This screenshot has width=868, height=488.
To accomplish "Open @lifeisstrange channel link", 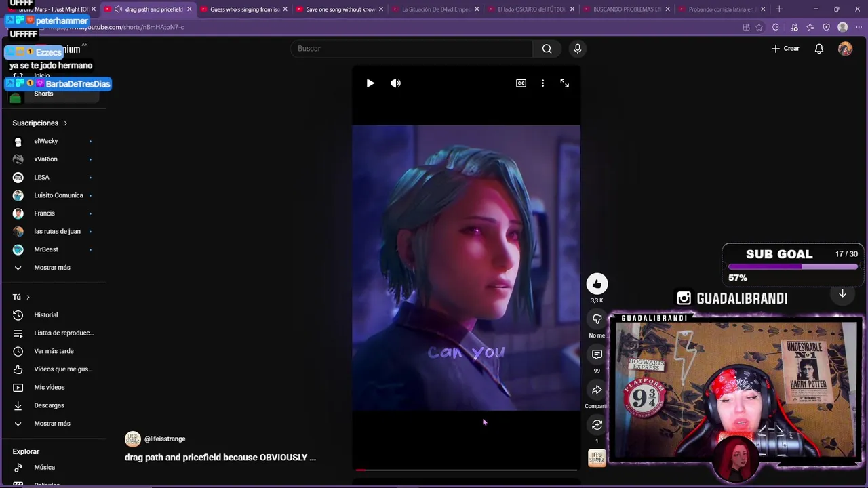I will tap(165, 439).
